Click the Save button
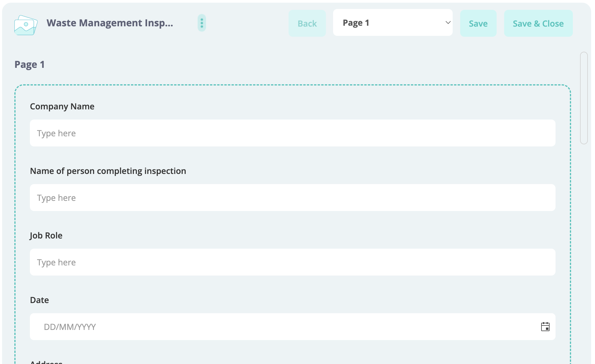 tap(478, 24)
